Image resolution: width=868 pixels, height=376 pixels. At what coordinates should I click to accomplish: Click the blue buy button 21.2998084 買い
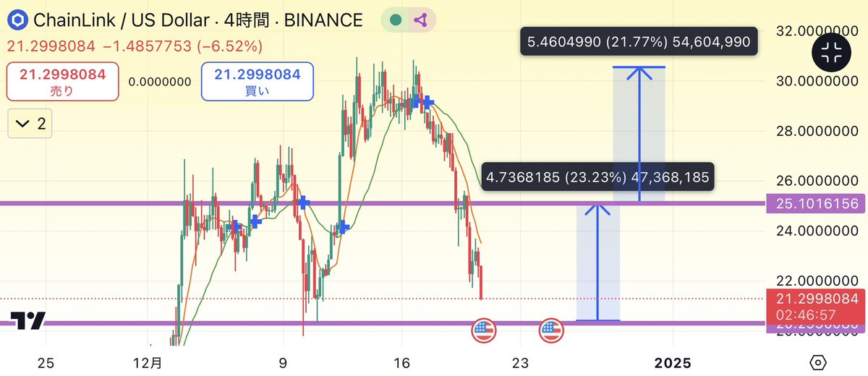pos(258,81)
